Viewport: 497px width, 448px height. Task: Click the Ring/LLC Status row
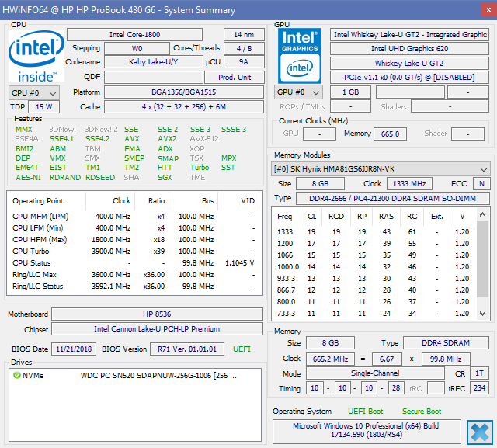134,286
